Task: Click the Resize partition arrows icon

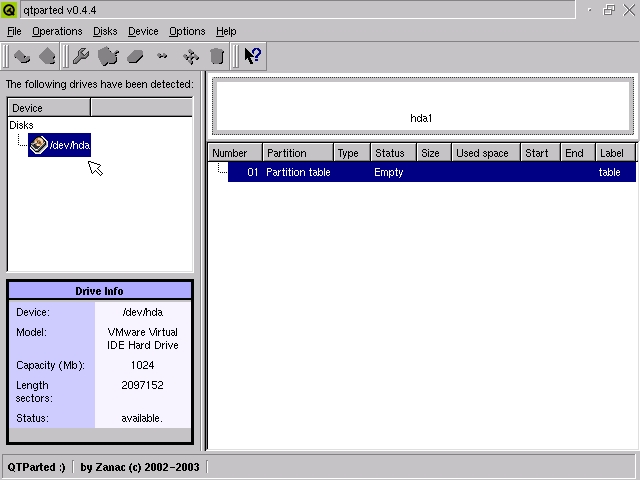Action: (x=162, y=56)
